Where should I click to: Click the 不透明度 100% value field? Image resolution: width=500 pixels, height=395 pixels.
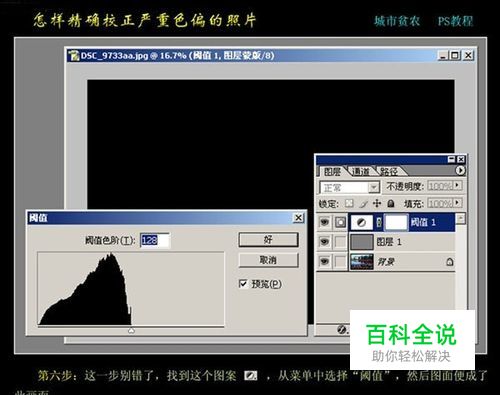(440, 186)
